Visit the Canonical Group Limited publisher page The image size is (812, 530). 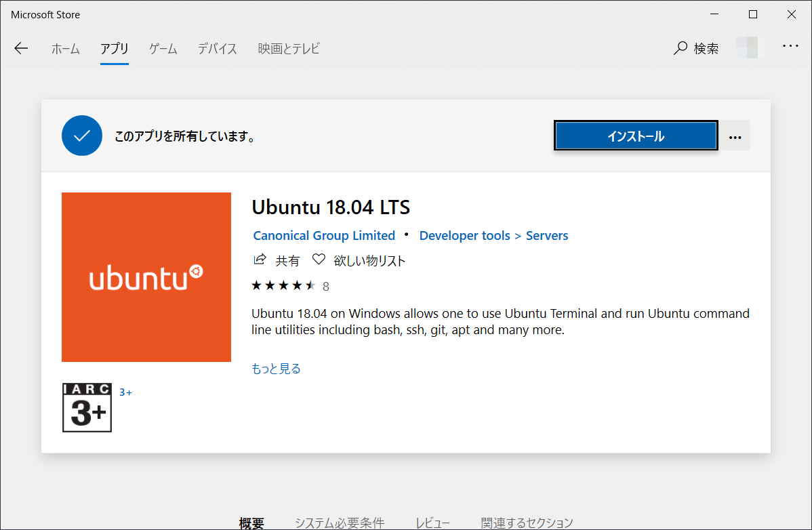pos(323,235)
